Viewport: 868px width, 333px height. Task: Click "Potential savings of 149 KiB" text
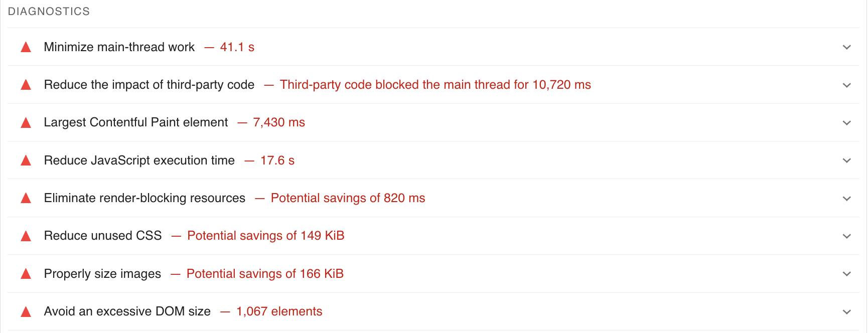click(x=265, y=236)
